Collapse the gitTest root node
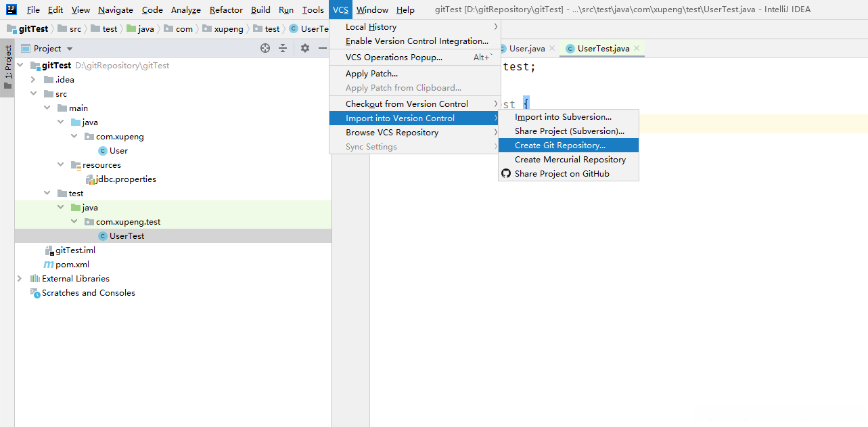Screen dimensions: 868x427 20,66
